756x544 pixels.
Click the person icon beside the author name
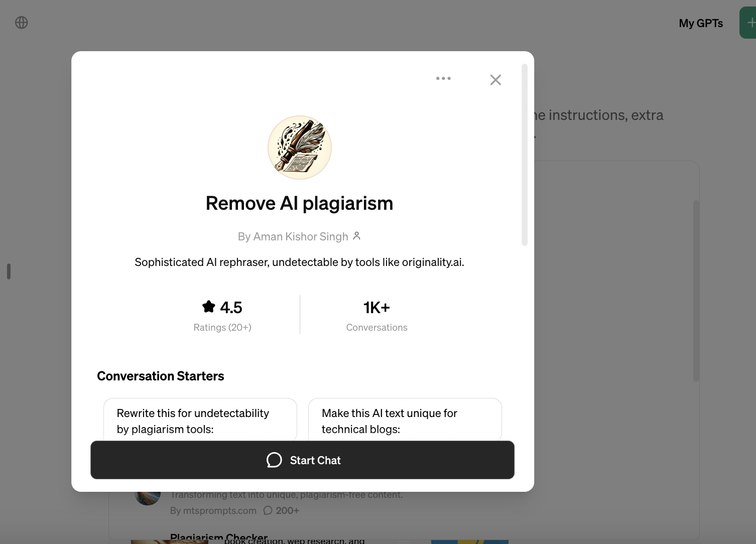357,236
